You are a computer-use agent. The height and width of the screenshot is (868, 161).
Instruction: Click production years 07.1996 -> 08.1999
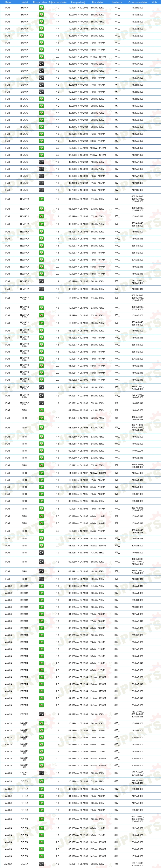78,856
